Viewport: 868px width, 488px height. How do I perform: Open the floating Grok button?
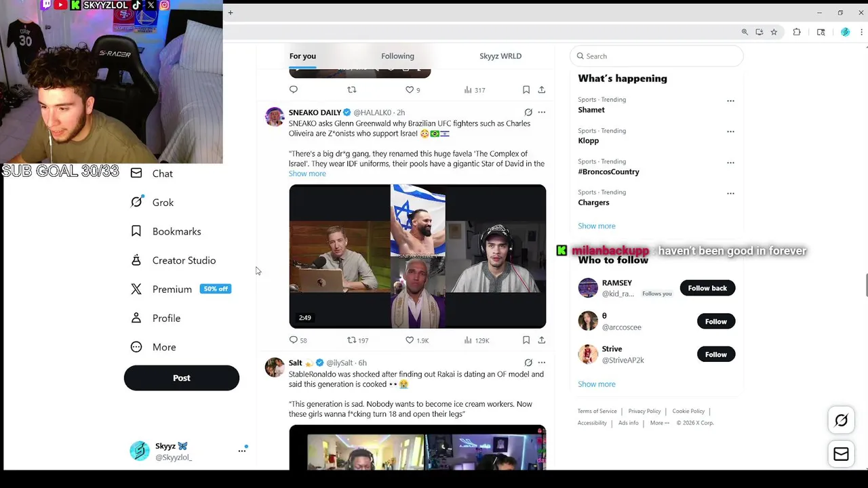click(x=841, y=420)
